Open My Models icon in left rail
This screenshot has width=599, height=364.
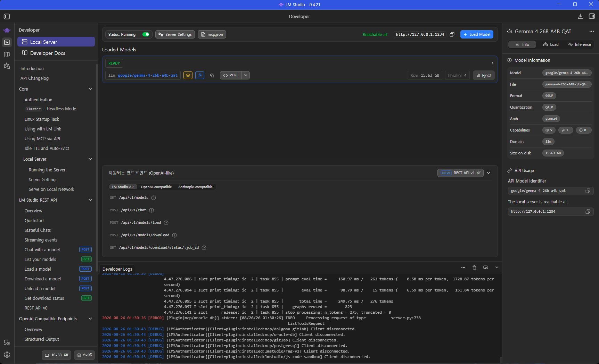tap(7, 54)
